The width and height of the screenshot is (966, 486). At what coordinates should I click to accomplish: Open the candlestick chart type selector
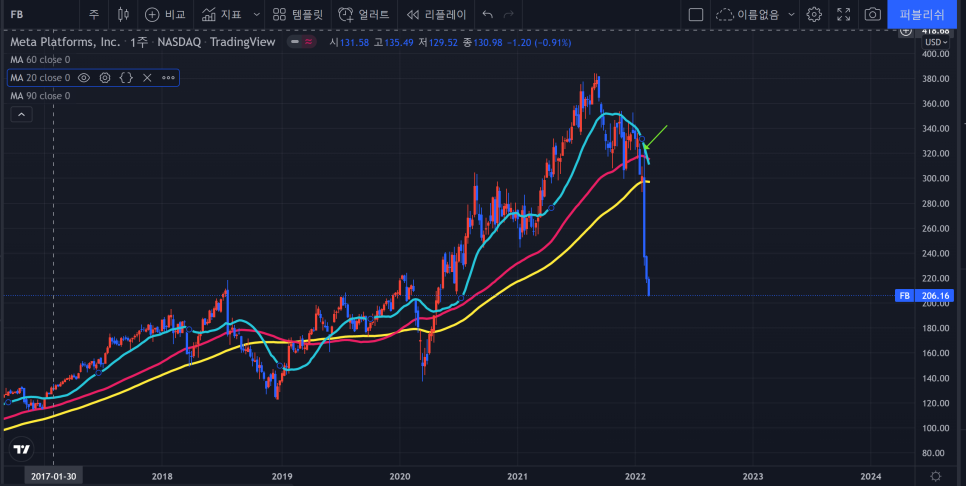123,14
